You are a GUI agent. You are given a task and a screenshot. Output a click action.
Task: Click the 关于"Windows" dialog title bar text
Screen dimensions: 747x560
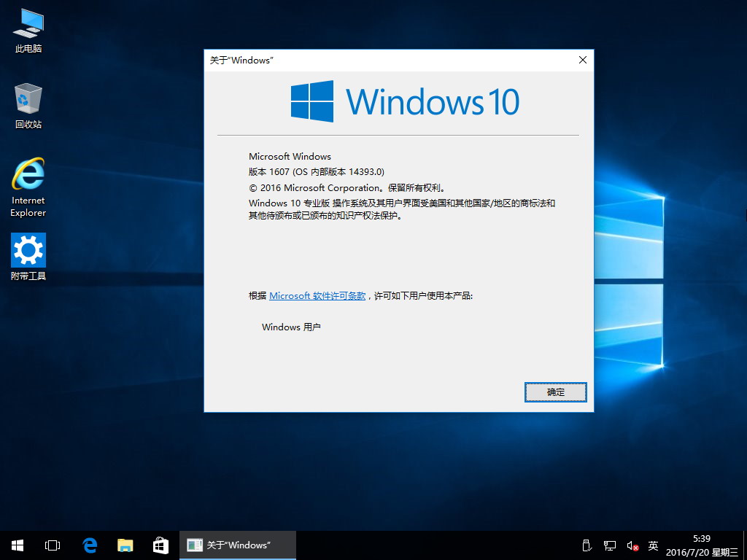[x=241, y=60]
